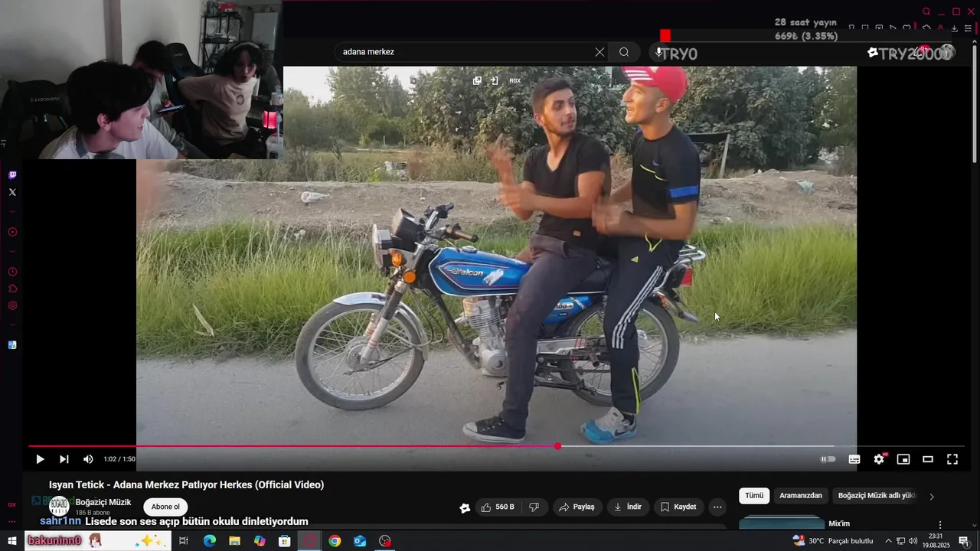The height and width of the screenshot is (551, 980).
Task: Switch to Opera GX in taskbar
Action: (x=310, y=541)
